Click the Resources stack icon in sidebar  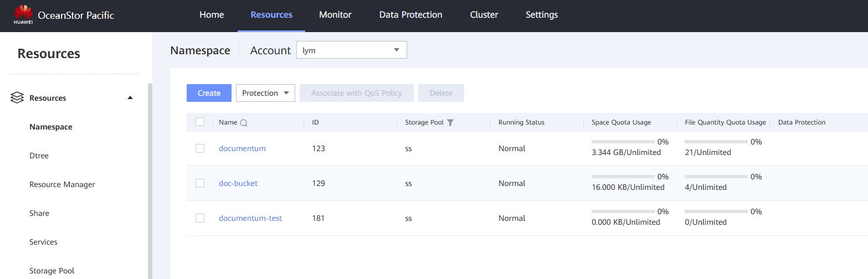point(17,98)
